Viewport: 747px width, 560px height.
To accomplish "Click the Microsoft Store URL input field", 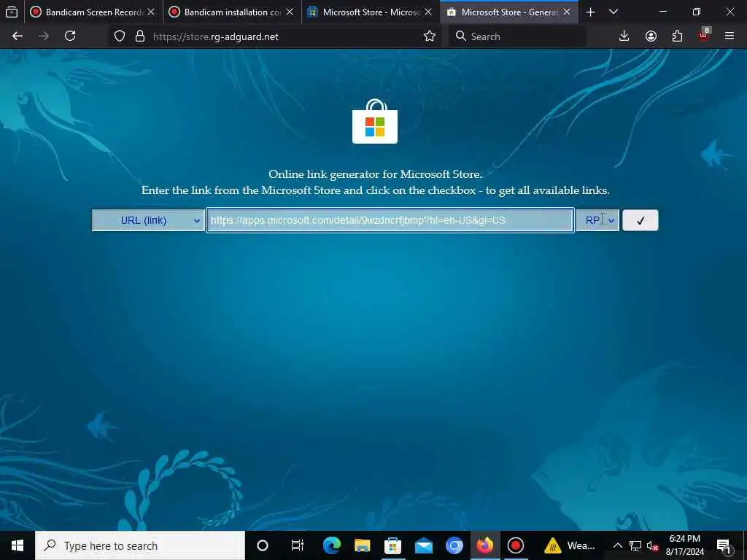I will coord(390,220).
